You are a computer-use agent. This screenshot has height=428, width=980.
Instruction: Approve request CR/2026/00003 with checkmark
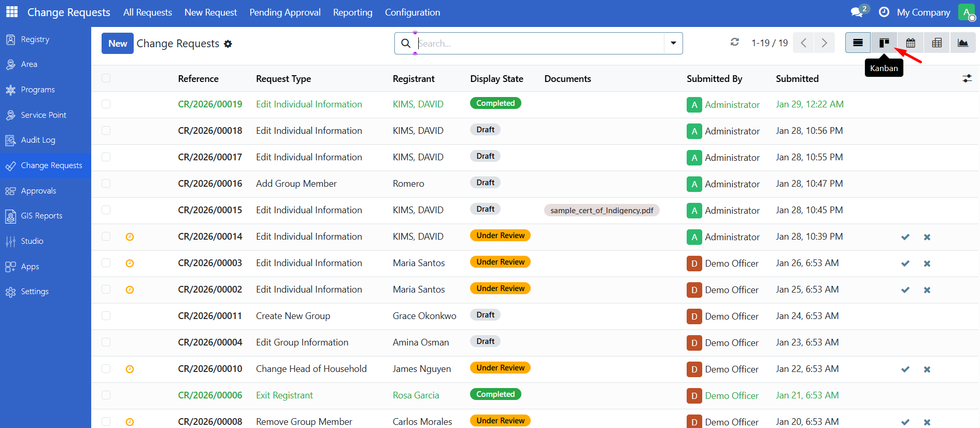point(905,264)
